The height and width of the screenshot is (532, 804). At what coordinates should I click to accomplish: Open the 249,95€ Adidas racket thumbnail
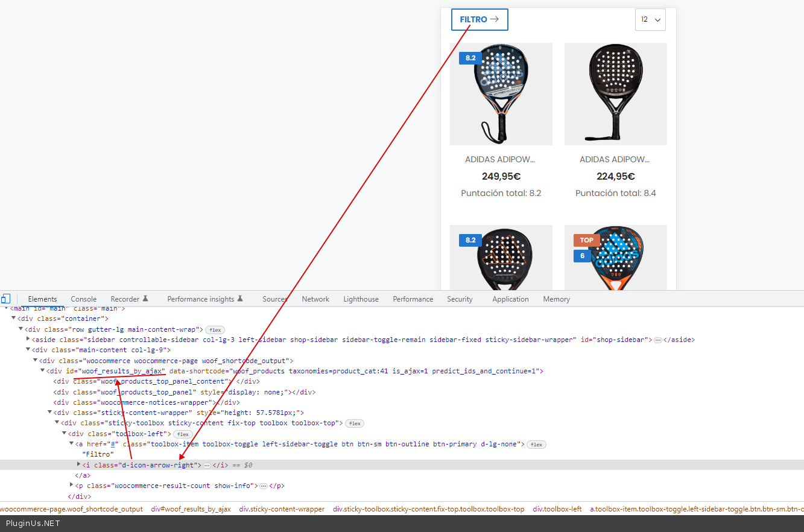[501, 94]
